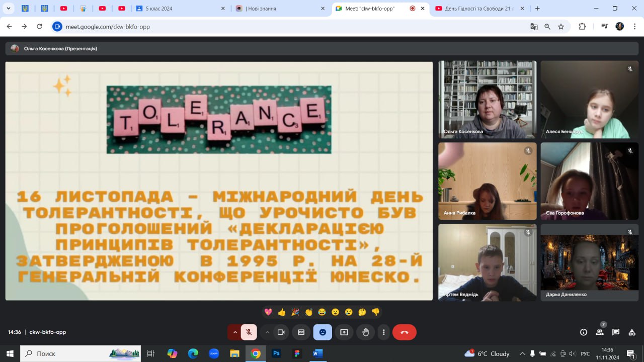Click Ольга Косенкова's video tile
Image resolution: width=644 pixels, height=362 pixels.
click(x=487, y=100)
